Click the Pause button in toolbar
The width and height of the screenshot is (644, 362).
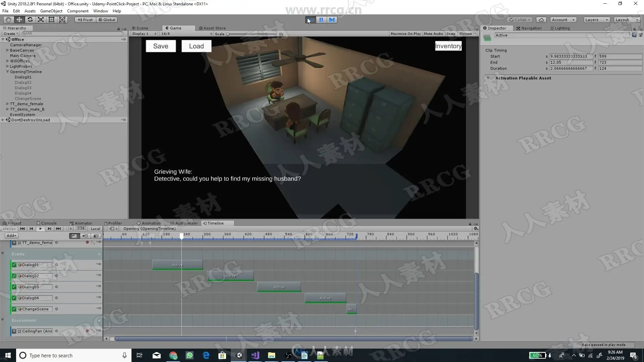[x=321, y=20]
